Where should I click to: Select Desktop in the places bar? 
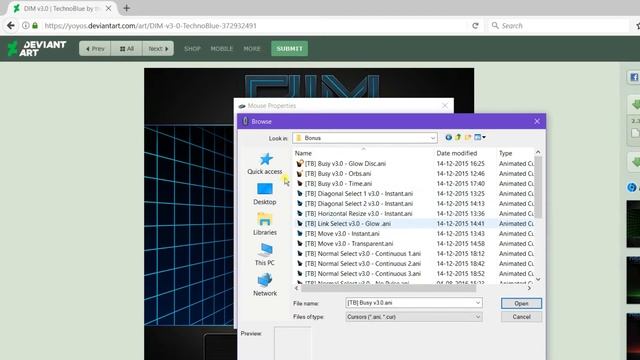click(265, 194)
